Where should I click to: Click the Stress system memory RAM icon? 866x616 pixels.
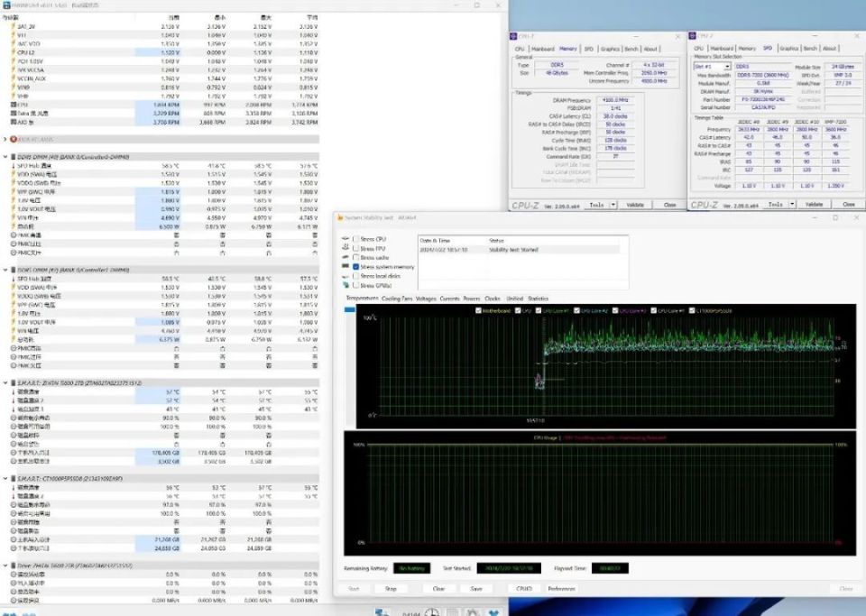point(345,267)
